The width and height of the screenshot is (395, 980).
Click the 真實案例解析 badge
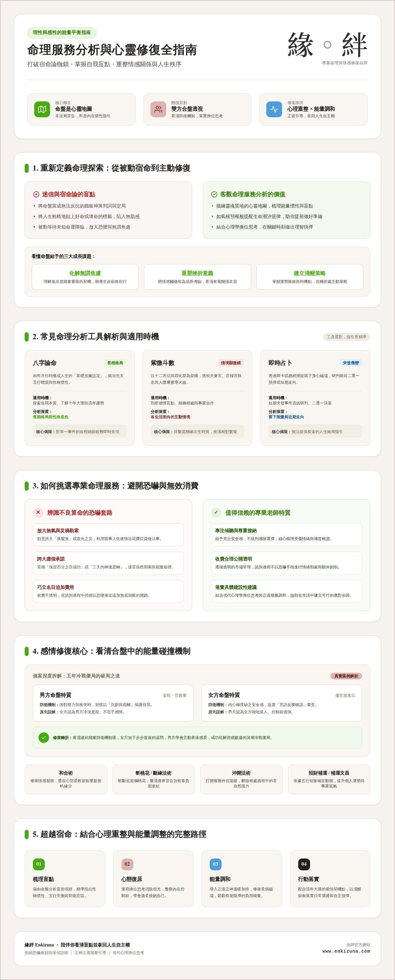(x=346, y=676)
